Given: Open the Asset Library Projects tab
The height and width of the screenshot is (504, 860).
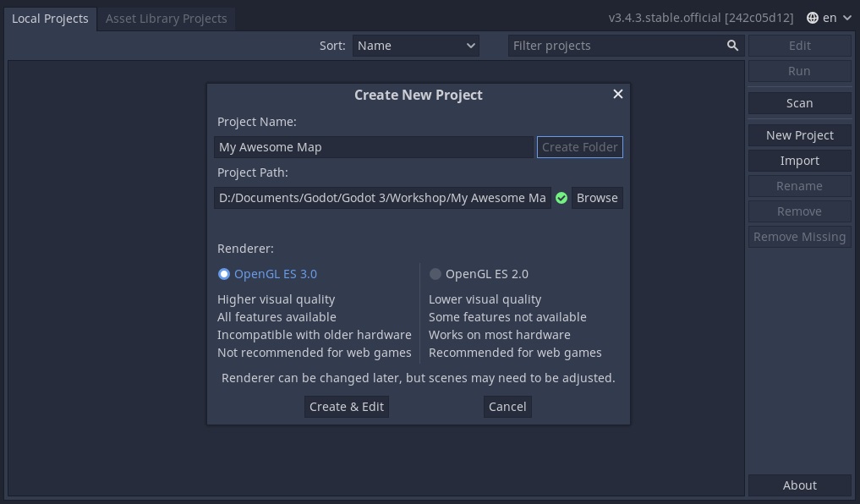Looking at the screenshot, I should 166,18.
